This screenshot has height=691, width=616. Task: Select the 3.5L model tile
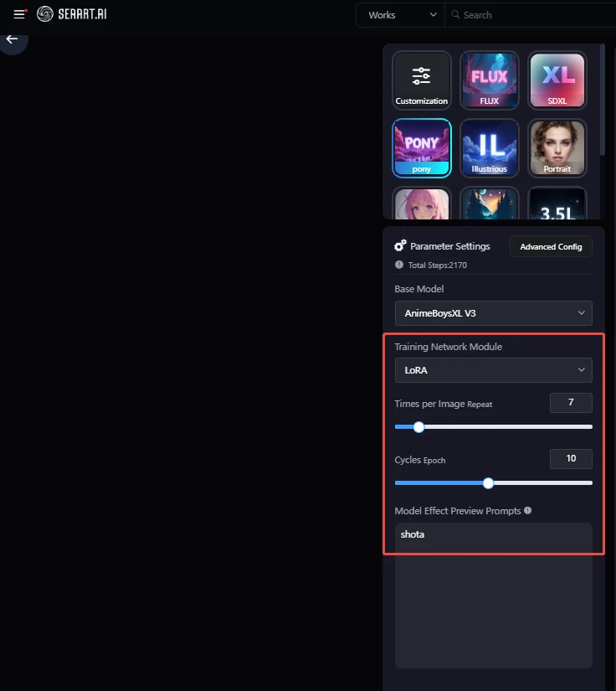coord(557,204)
